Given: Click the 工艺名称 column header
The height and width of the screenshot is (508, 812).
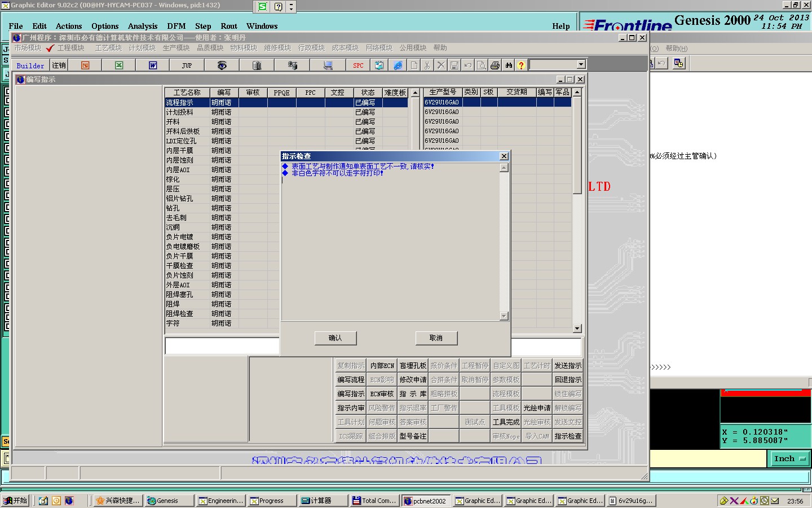Looking at the screenshot, I should (187, 93).
